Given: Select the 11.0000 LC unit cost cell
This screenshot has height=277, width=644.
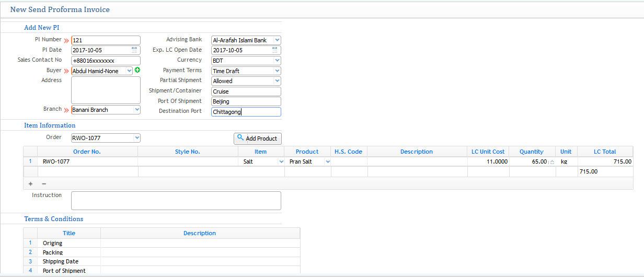Looking at the screenshot, I should pyautogui.click(x=488, y=162).
